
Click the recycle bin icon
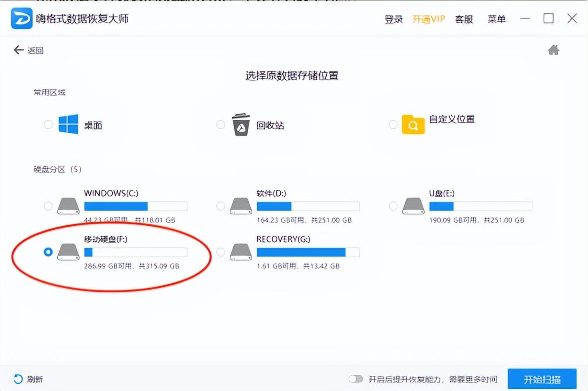pyautogui.click(x=241, y=124)
